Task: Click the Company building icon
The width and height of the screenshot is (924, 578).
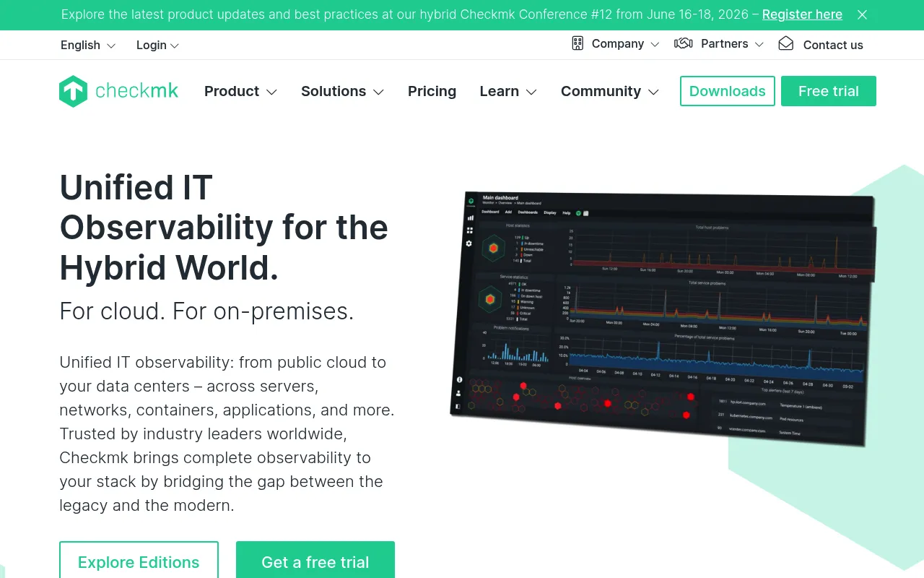Action: pyautogui.click(x=577, y=43)
